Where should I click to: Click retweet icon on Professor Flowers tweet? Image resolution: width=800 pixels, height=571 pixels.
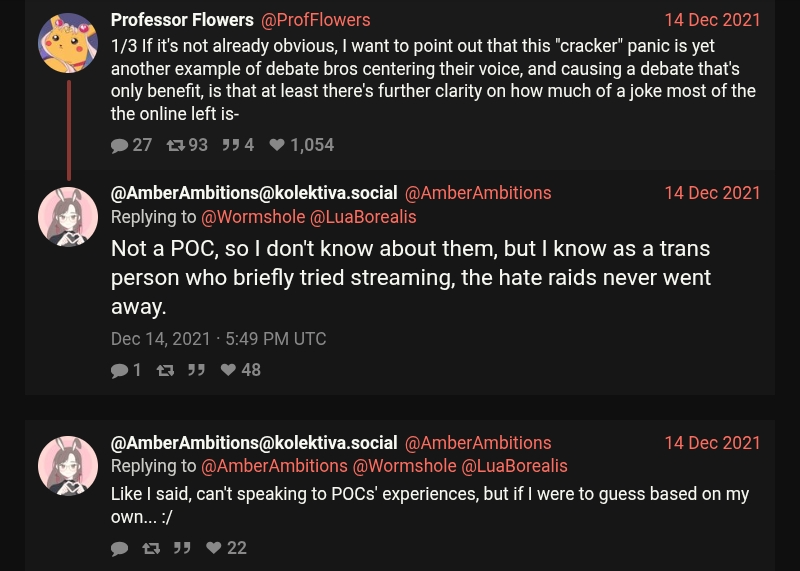coord(176,146)
